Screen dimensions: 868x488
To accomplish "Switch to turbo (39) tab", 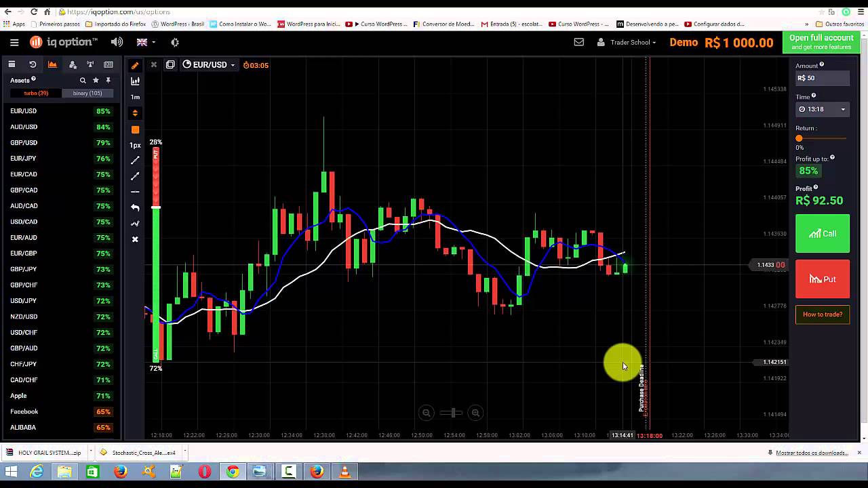I will (x=36, y=93).
